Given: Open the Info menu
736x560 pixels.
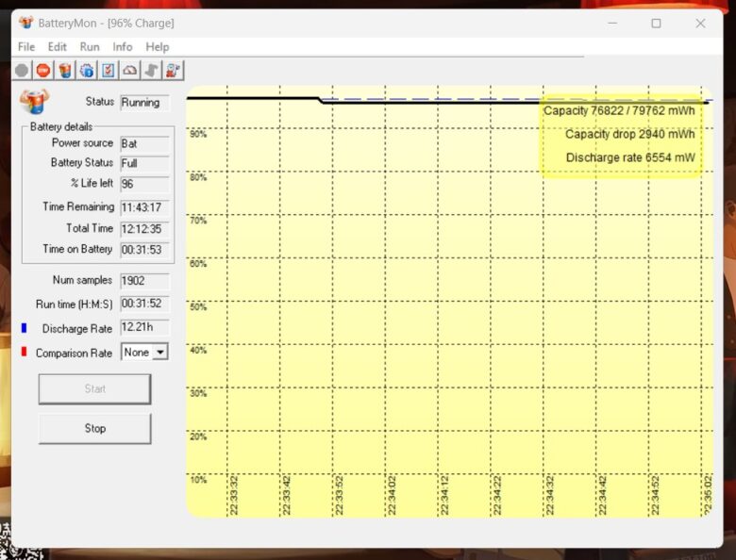Looking at the screenshot, I should (x=123, y=46).
